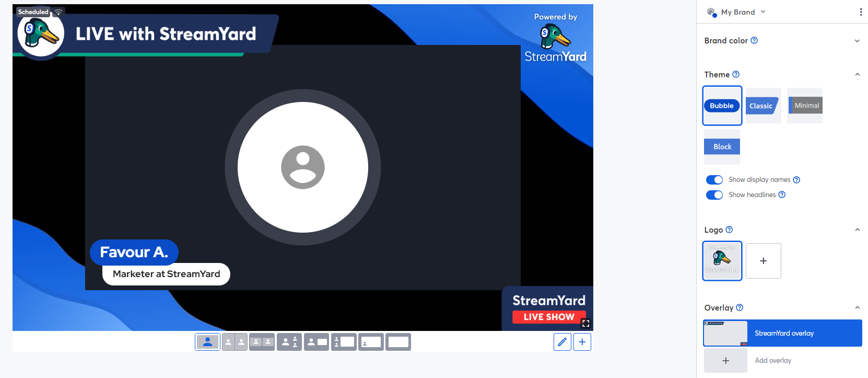Choose the two-person cropped layout icon
Viewport: 868px width, 378px height.
pyautogui.click(x=234, y=342)
